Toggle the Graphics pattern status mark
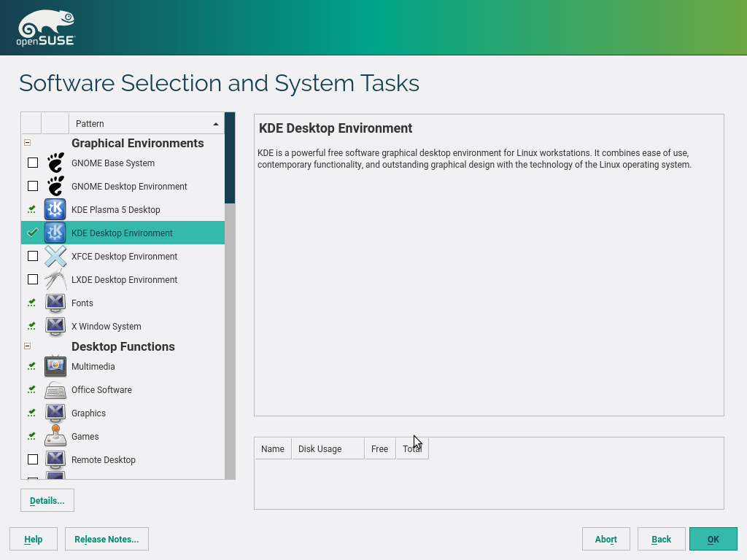Image resolution: width=747 pixels, height=560 pixels. 32,413
